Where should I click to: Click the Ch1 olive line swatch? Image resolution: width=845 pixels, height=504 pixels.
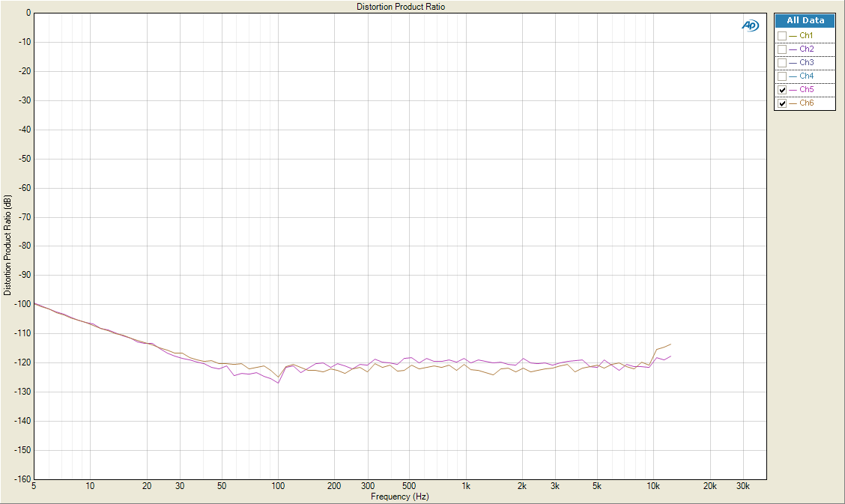(793, 36)
